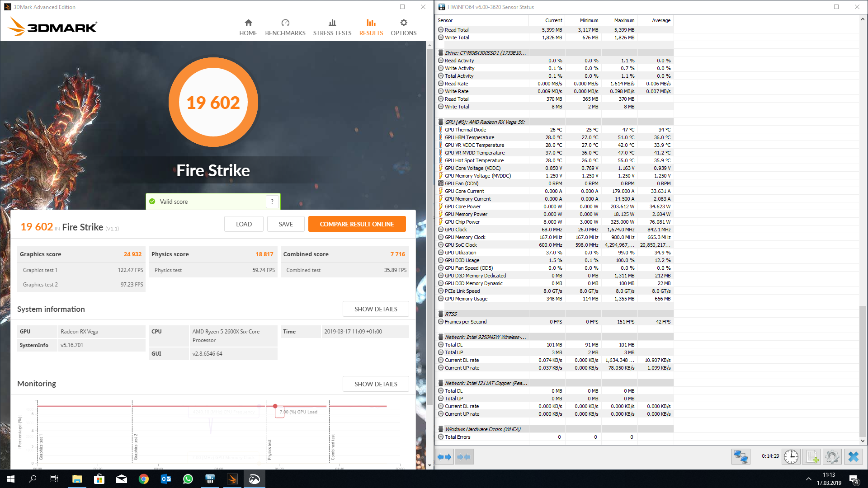Click the SAVE result button
Screen dimensions: 868x488
286,224
